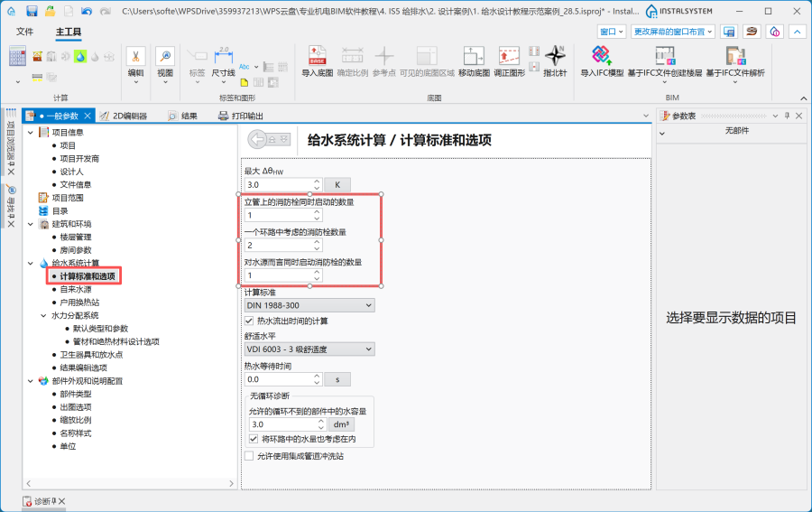This screenshot has height=512, width=812.
Task: Enable 允许使用集成管道冲洗站 checkbox
Action: (250, 456)
